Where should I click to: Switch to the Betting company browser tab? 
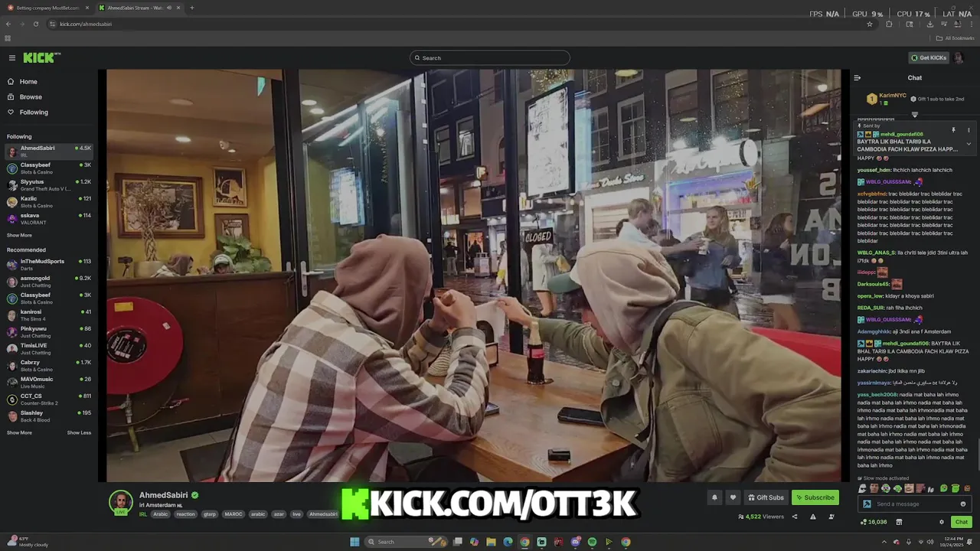47,8
